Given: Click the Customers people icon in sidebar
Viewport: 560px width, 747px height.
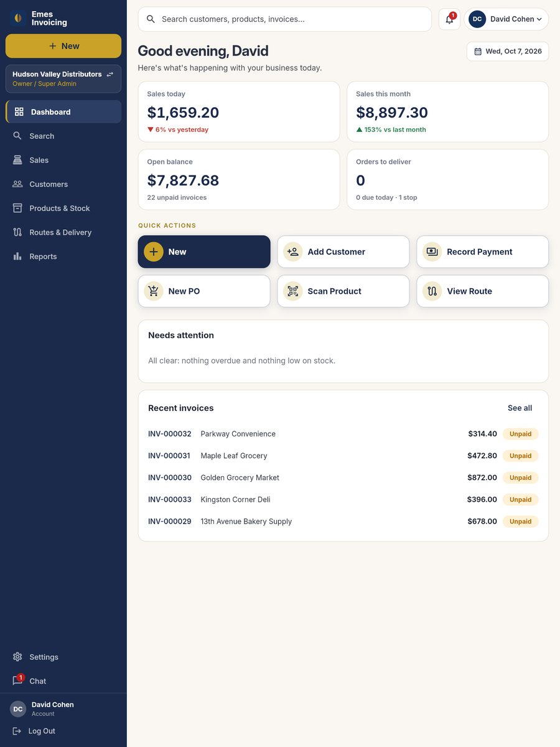Looking at the screenshot, I should tap(17, 184).
